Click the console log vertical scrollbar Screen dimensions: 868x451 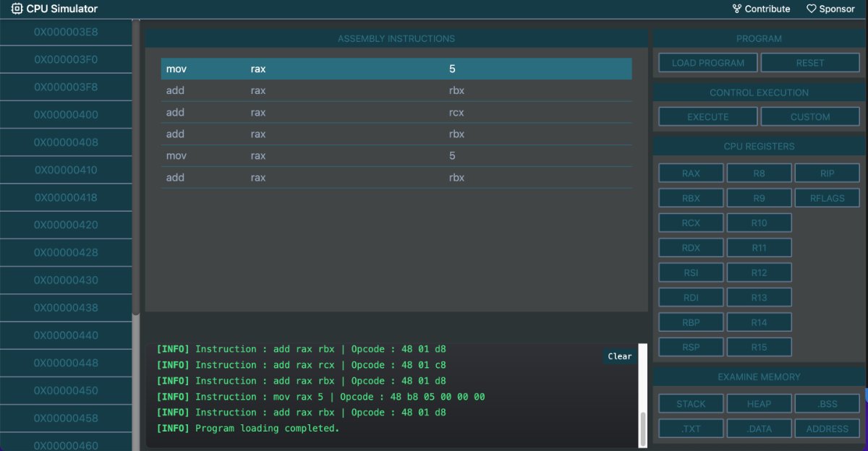pyautogui.click(x=642, y=429)
